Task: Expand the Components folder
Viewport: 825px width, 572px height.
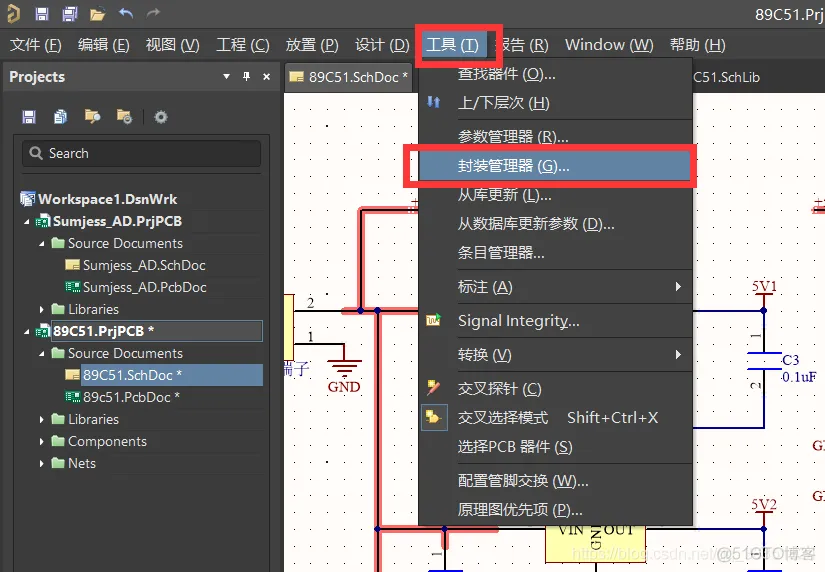Action: click(42, 441)
